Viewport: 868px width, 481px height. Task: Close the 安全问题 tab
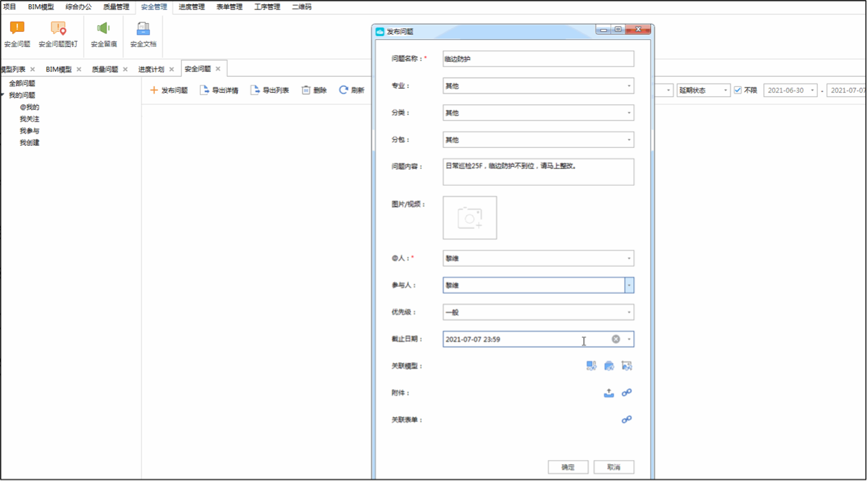click(218, 69)
